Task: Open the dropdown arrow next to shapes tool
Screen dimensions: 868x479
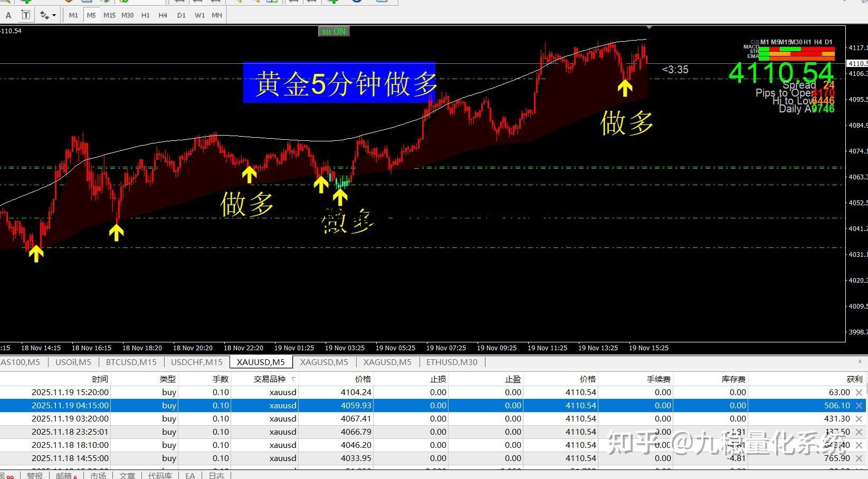Action: 54,15
